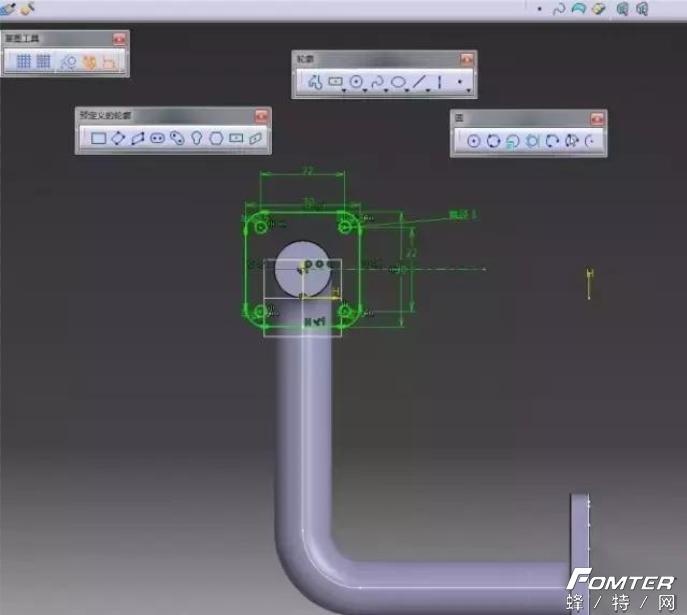Select the Axis tool
Image resolution: width=687 pixels, height=615 pixels.
(x=439, y=82)
